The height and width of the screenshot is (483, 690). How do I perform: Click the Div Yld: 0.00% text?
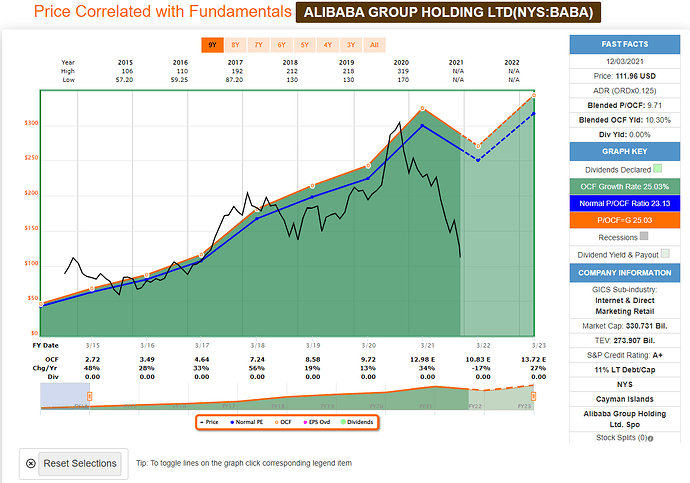coord(624,135)
